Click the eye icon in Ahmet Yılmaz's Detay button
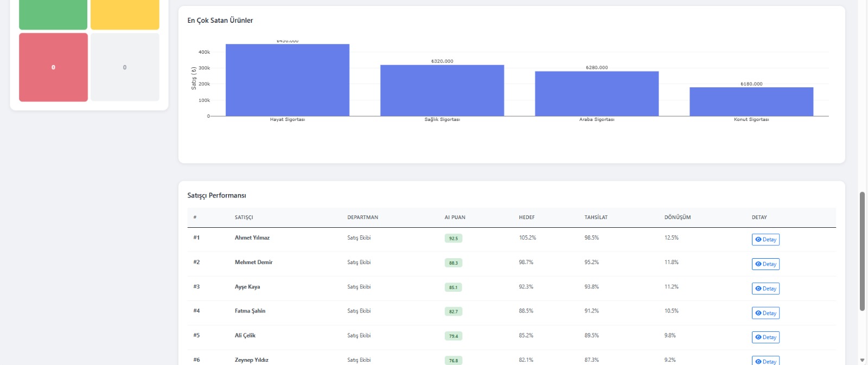This screenshot has width=868, height=365. (758, 240)
